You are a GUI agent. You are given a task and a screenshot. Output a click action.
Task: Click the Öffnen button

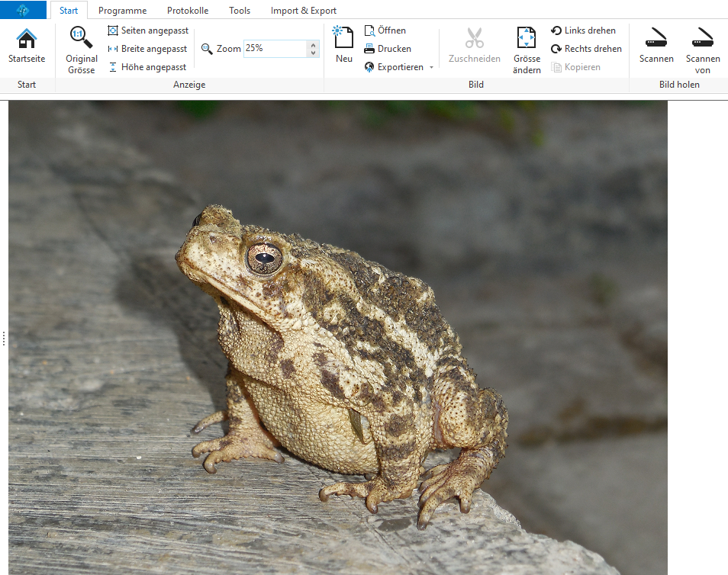(x=385, y=31)
